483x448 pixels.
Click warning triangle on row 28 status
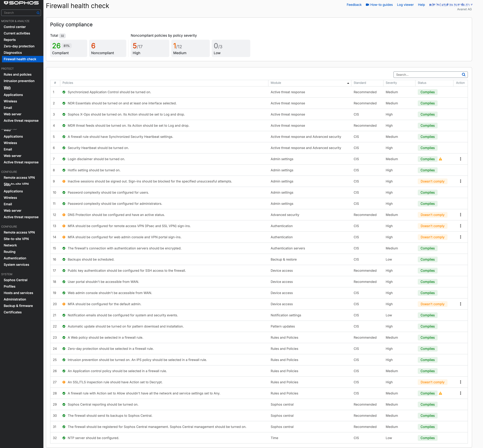pyautogui.click(x=440, y=393)
